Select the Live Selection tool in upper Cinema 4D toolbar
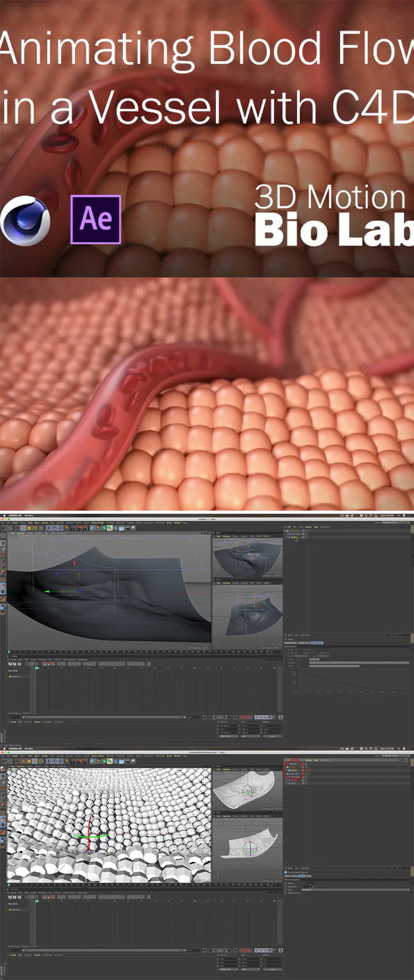Image resolution: width=414 pixels, height=980 pixels. click(17, 528)
